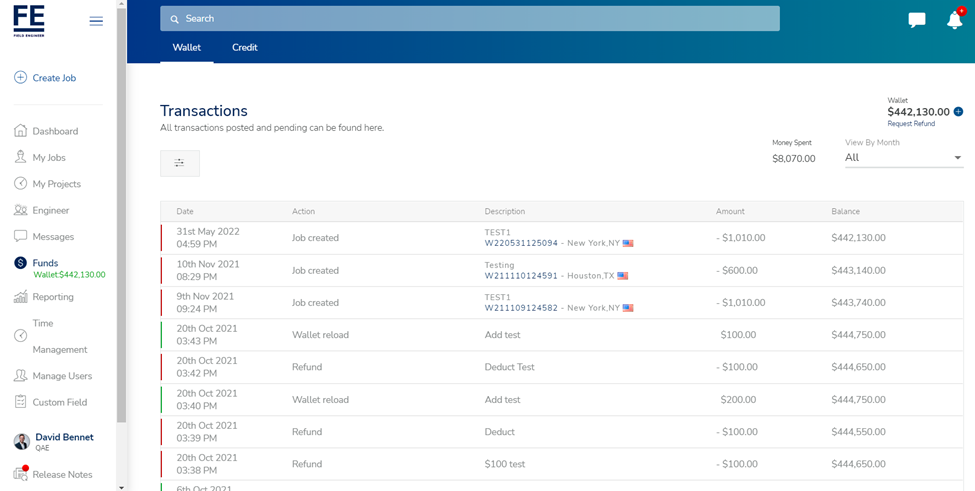Click the Amount column header
The image size is (975, 491).
(x=730, y=211)
